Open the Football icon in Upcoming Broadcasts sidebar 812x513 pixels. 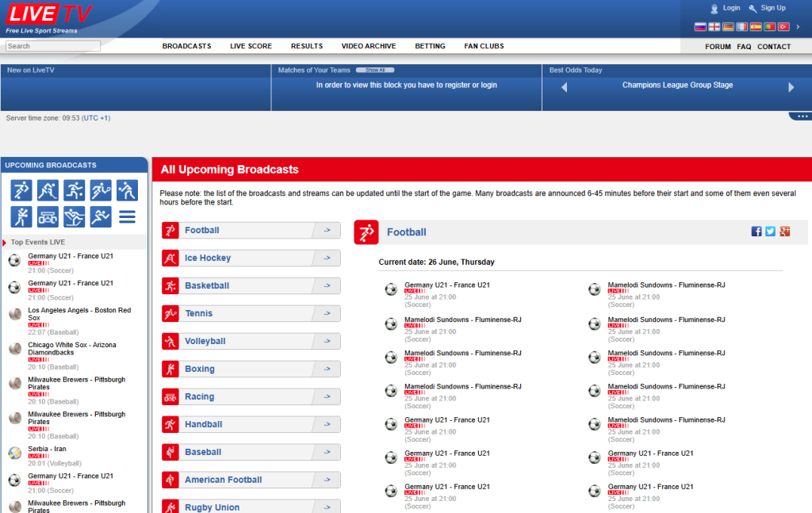21,190
